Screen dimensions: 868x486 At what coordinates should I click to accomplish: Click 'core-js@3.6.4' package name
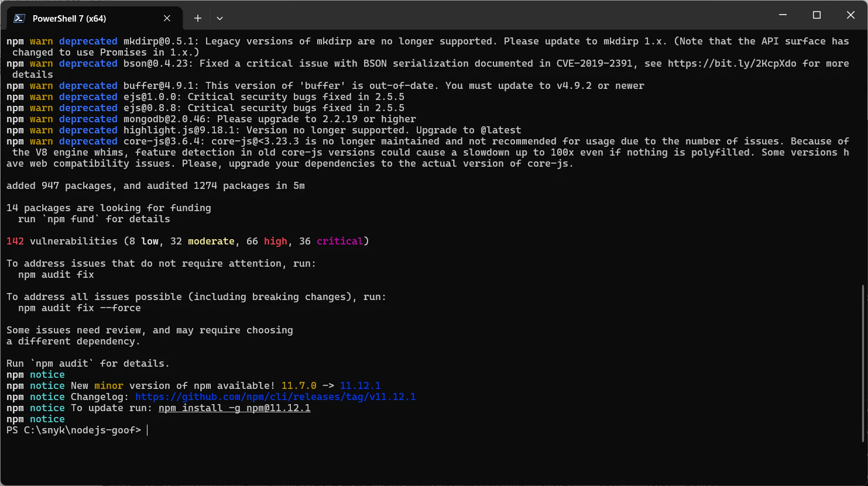164,141
